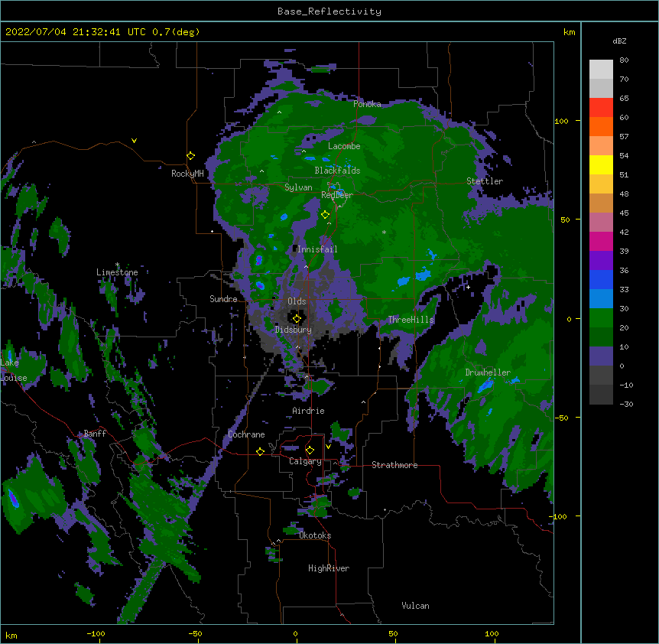659x644 pixels.
Task: Select the 100 tick label on the right axis
Action: click(x=561, y=121)
